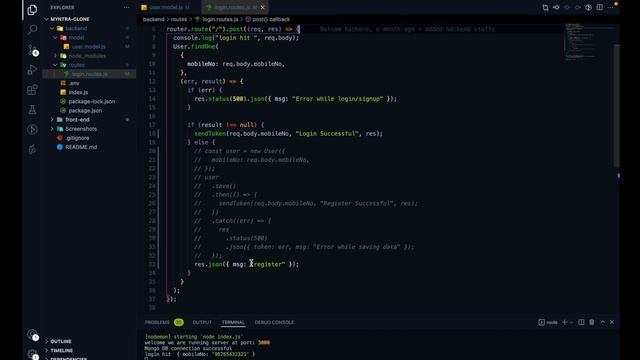Open the DEBUG CONSOLE panel tab

[274, 322]
